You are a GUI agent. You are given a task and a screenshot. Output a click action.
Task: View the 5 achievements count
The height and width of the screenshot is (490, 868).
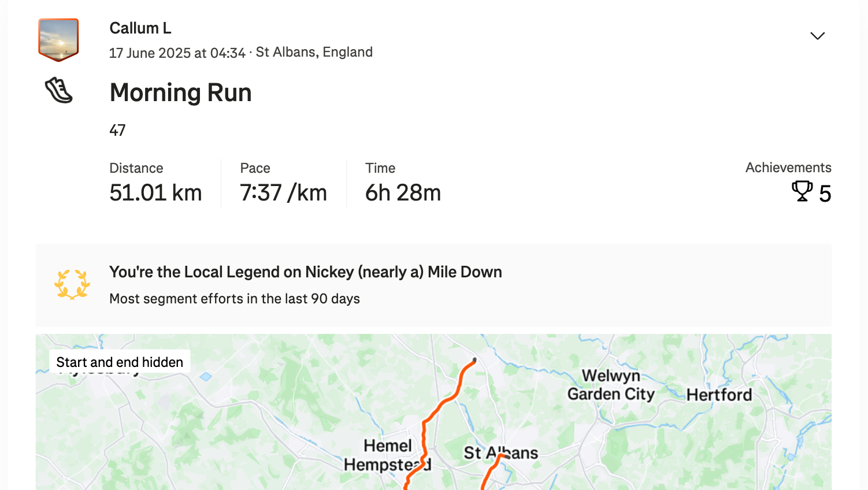[825, 194]
